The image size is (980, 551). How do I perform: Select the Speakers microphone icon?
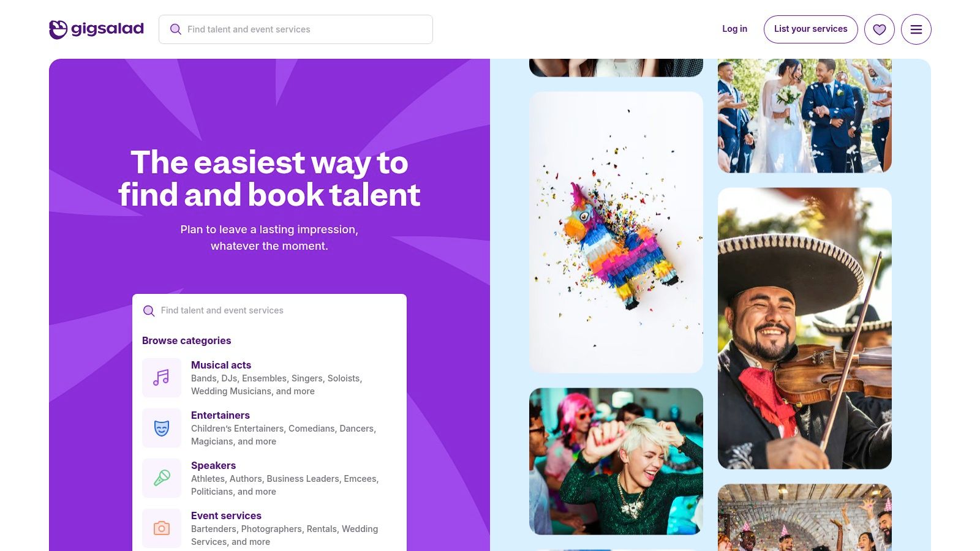[x=162, y=478]
